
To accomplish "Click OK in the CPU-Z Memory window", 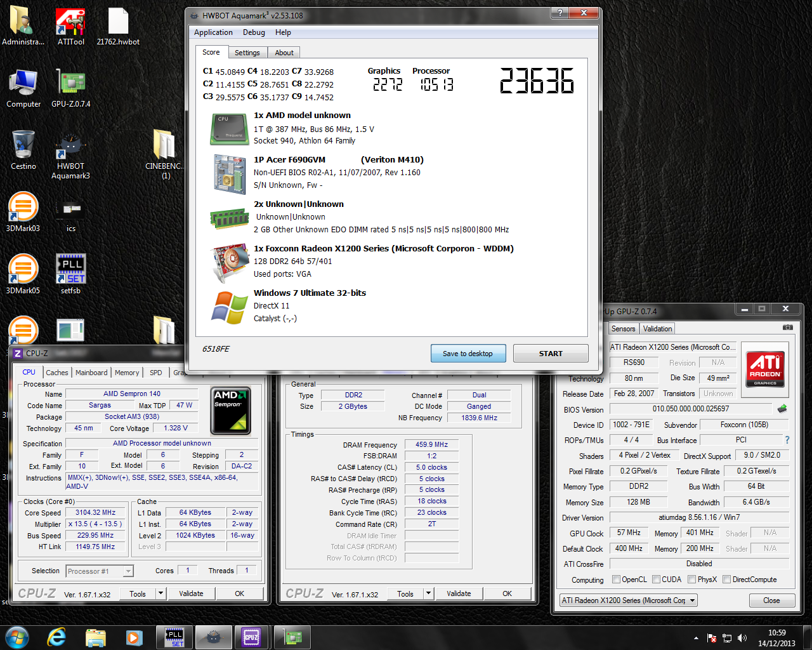I will click(x=507, y=594).
